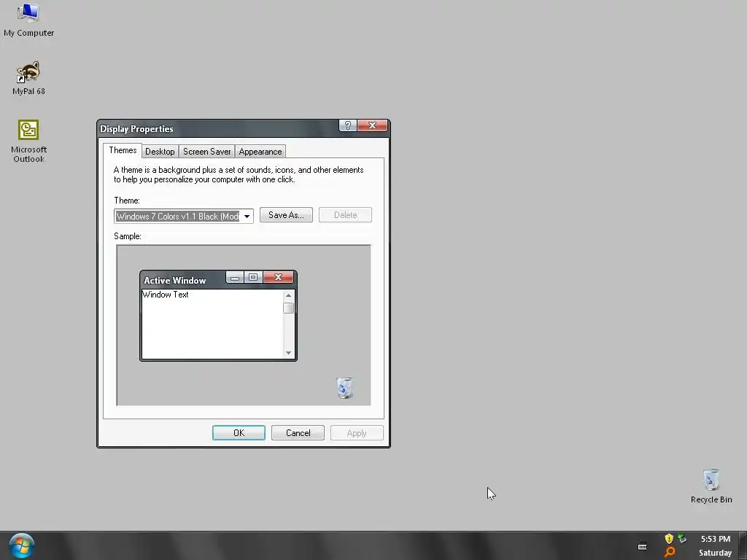Switch to the Desktop tab
The width and height of the screenshot is (747, 560).
pos(160,152)
